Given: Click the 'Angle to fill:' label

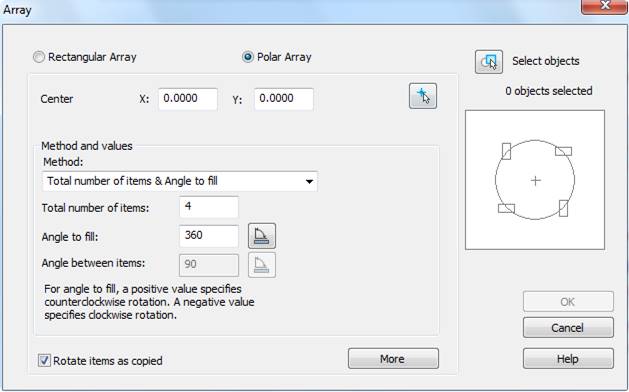Looking at the screenshot, I should pyautogui.click(x=70, y=237).
